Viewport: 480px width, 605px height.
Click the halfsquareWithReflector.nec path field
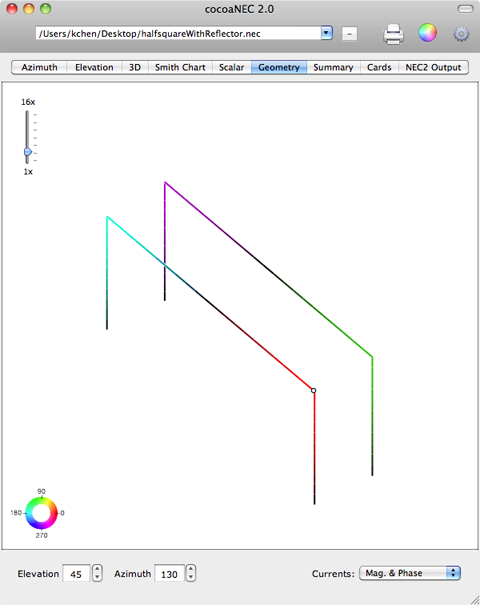178,34
